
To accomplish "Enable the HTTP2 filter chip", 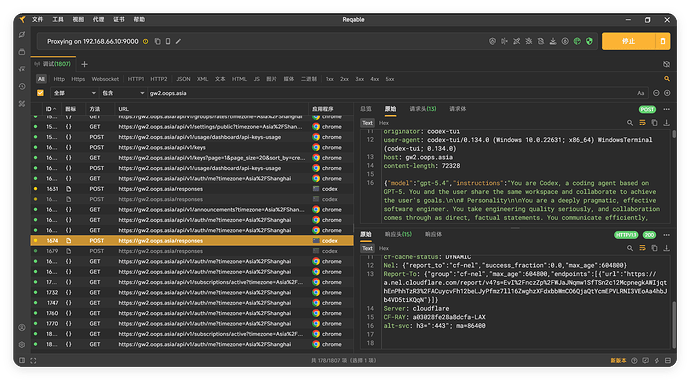I will [x=159, y=79].
